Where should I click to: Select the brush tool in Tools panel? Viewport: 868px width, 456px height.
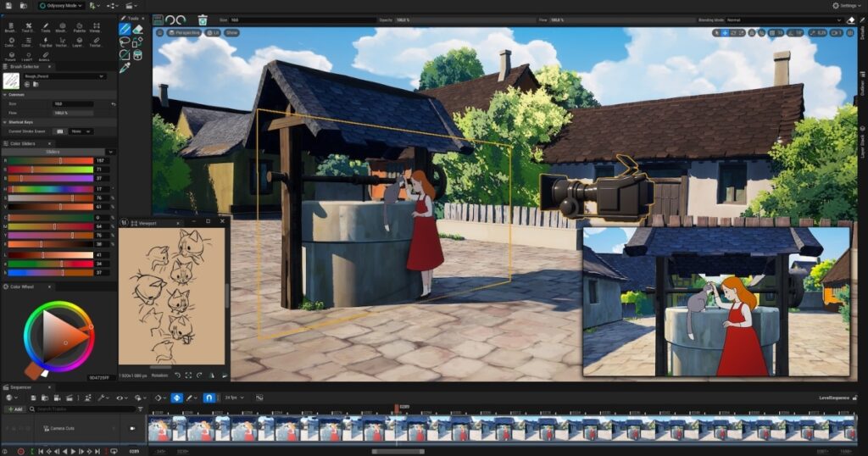(125, 29)
